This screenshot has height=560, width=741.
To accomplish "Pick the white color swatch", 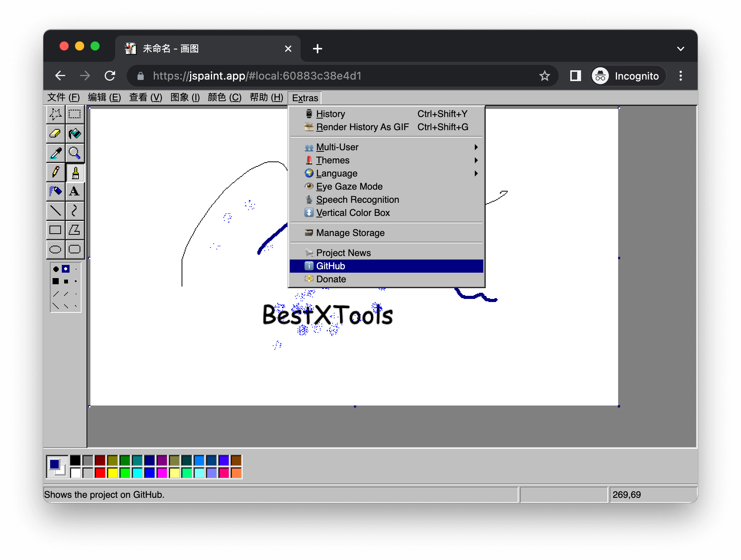I will click(x=76, y=473).
